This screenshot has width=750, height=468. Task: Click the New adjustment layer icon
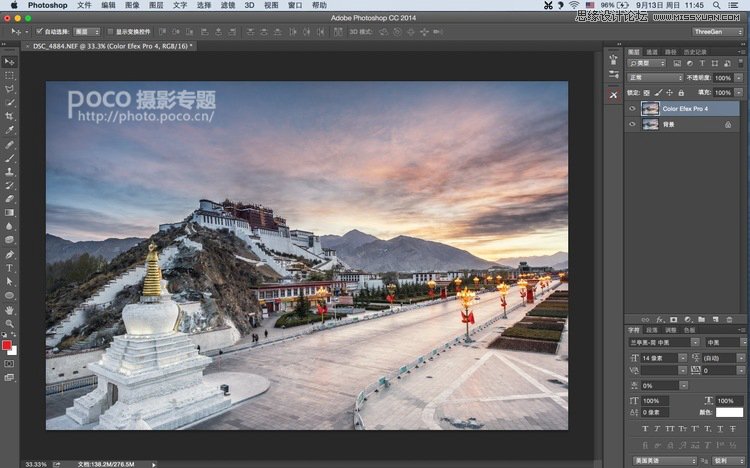coord(687,319)
